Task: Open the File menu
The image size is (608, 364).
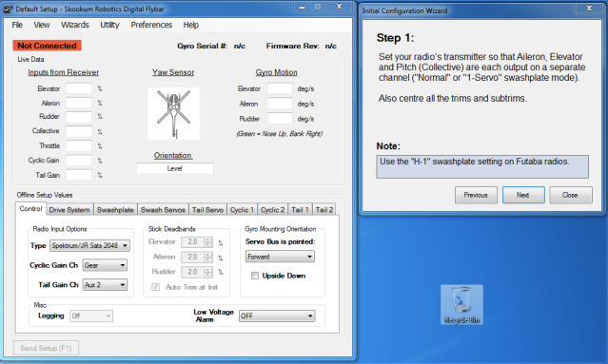Action: click(x=17, y=25)
